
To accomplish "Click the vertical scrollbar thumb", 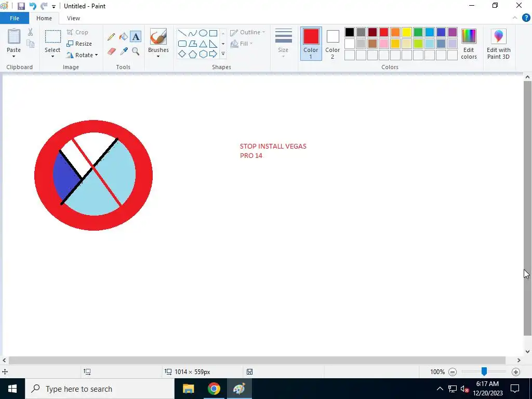I will pos(527,208).
